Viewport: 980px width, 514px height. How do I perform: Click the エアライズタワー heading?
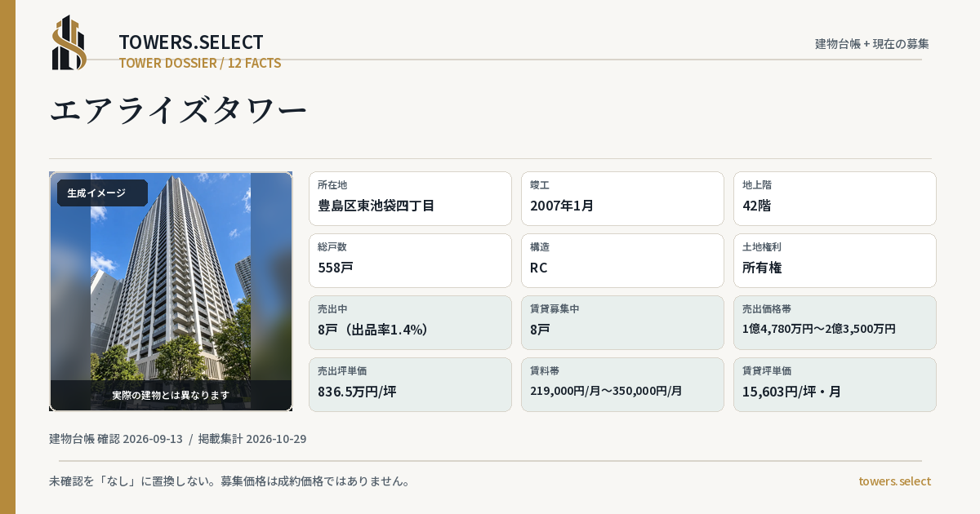pos(179,110)
